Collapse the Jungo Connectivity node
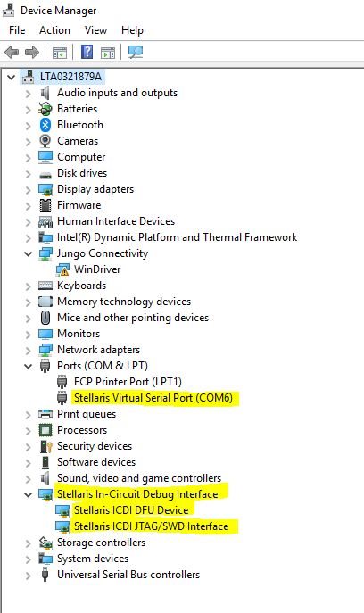Viewport: 364px width, 613px height. [29, 253]
